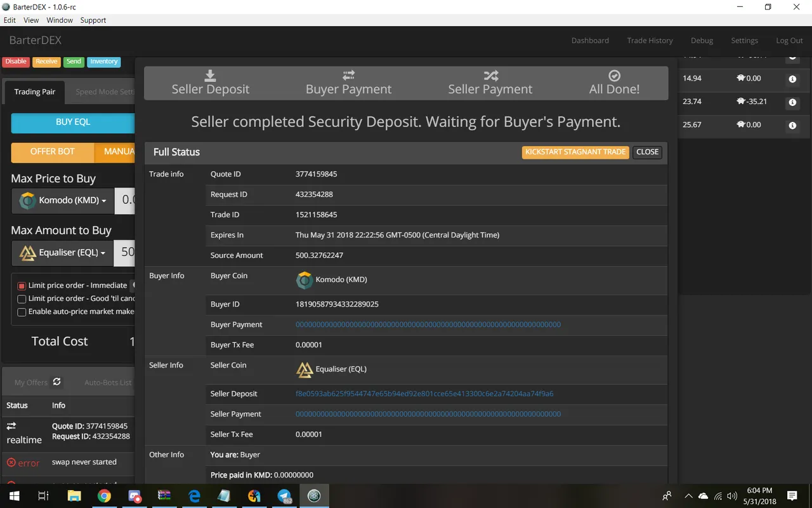Open info icon for the 14.94 row
The width and height of the screenshot is (812, 508).
pos(792,79)
